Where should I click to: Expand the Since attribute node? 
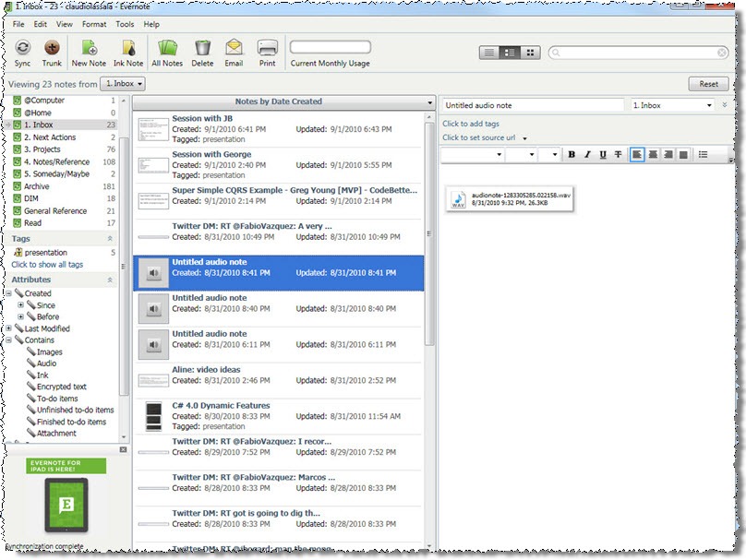click(x=20, y=305)
